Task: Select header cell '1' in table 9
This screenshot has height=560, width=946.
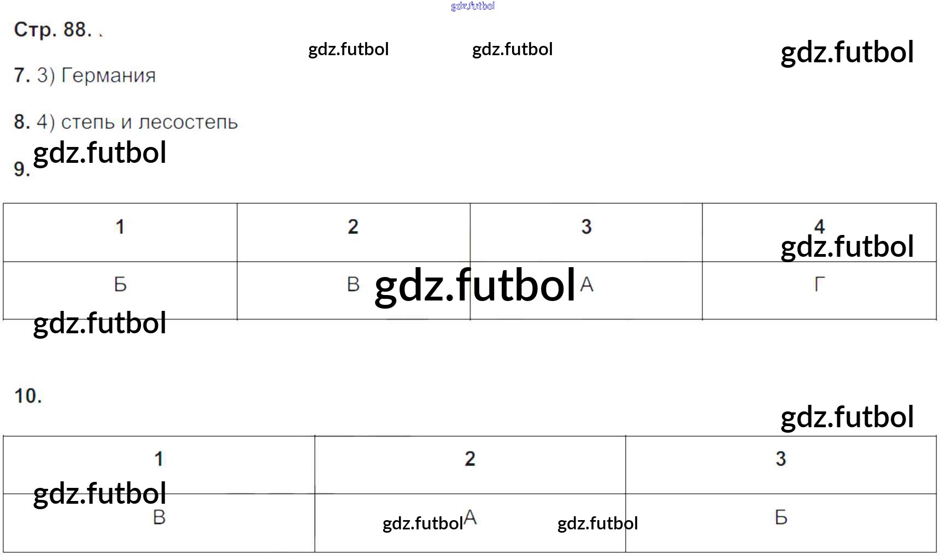Action: pos(120,227)
